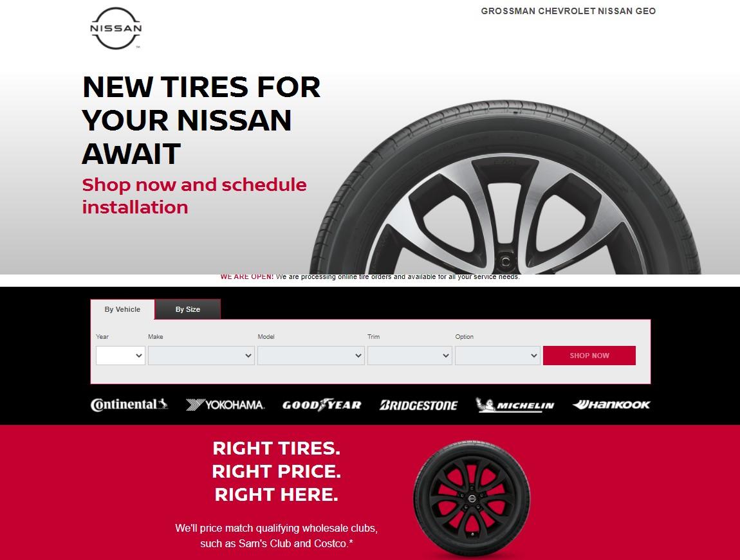Open the Year dropdown
The width and height of the screenshot is (740, 560).
coord(120,356)
